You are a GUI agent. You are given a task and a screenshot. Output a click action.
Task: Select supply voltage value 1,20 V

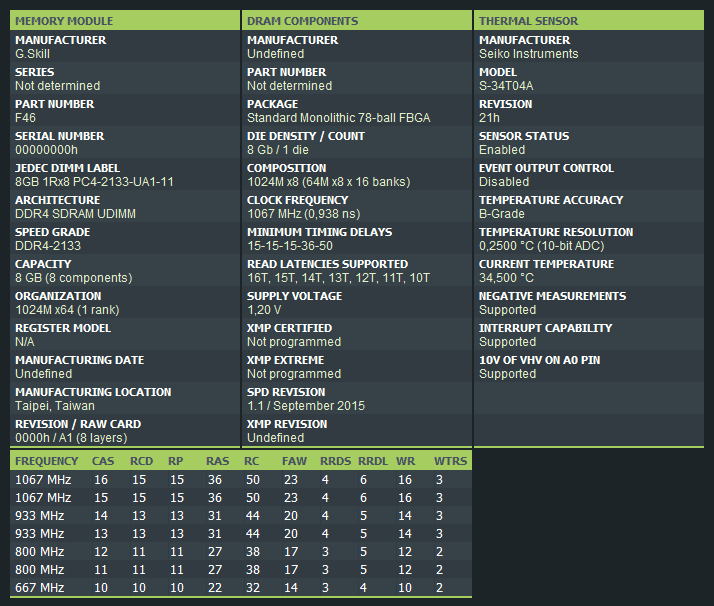pos(264,310)
